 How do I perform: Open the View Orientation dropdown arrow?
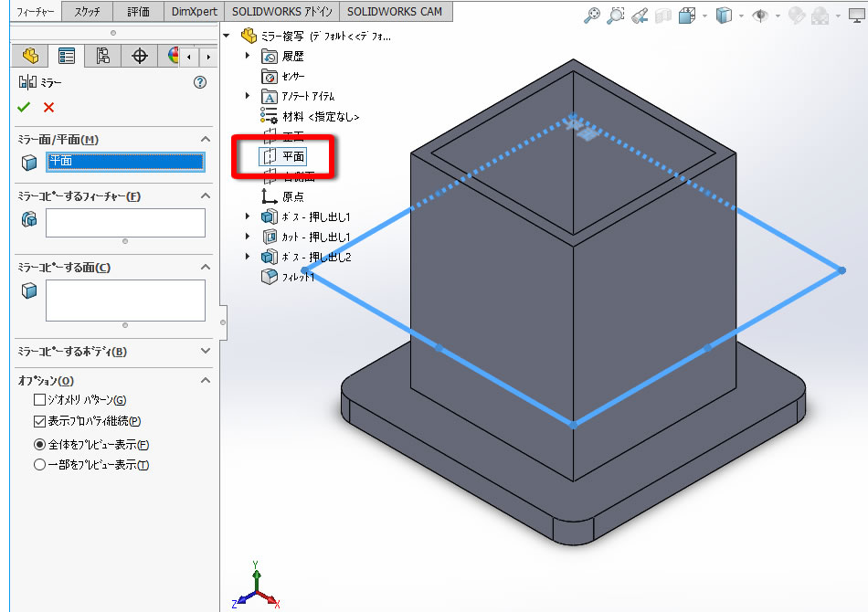click(x=704, y=16)
